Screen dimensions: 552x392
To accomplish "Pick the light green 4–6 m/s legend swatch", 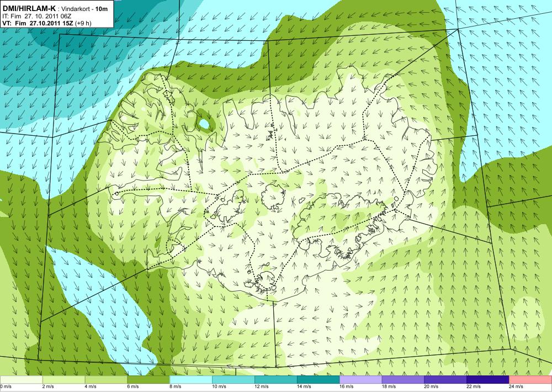I will click(x=106, y=380).
